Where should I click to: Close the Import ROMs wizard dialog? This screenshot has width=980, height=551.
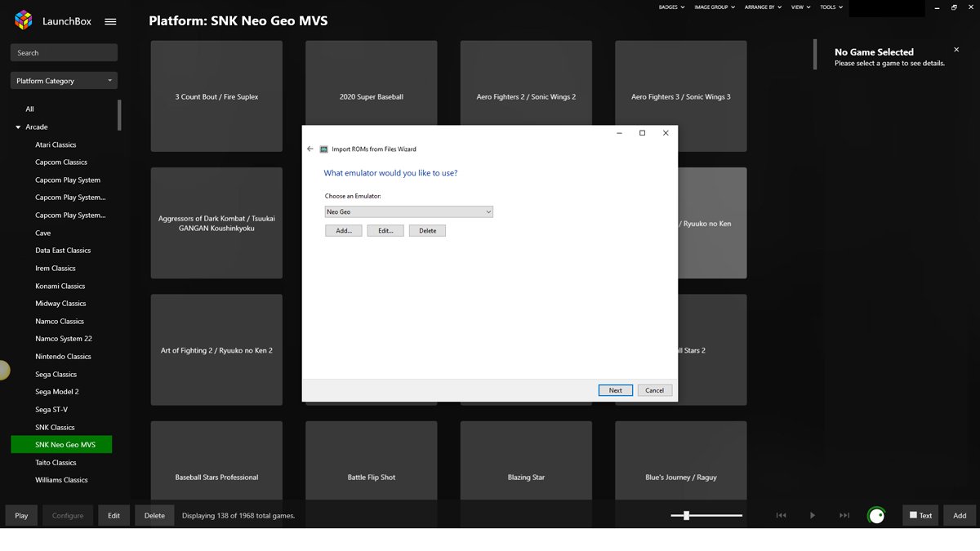point(666,133)
